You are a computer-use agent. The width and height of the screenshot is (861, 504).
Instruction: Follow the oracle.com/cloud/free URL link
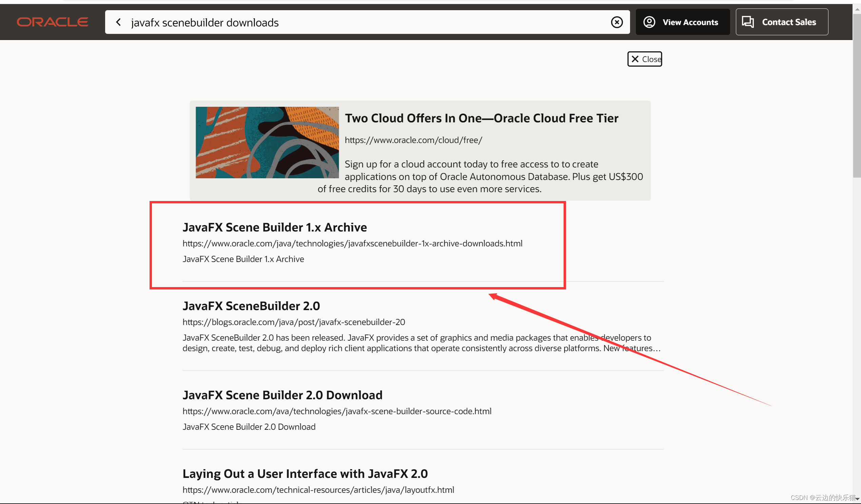413,140
